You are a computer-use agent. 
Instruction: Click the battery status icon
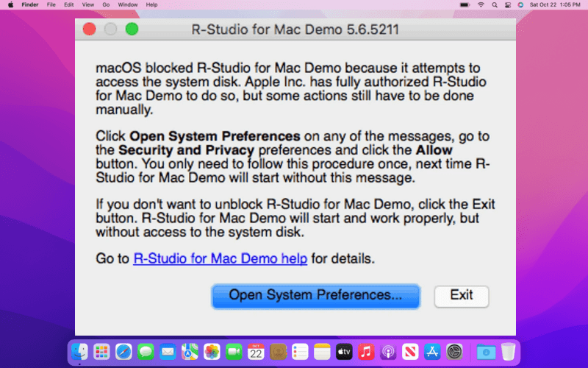point(465,5)
